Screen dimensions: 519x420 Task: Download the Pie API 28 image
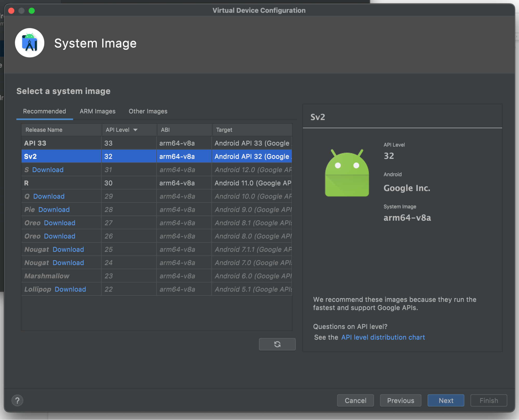(54, 209)
